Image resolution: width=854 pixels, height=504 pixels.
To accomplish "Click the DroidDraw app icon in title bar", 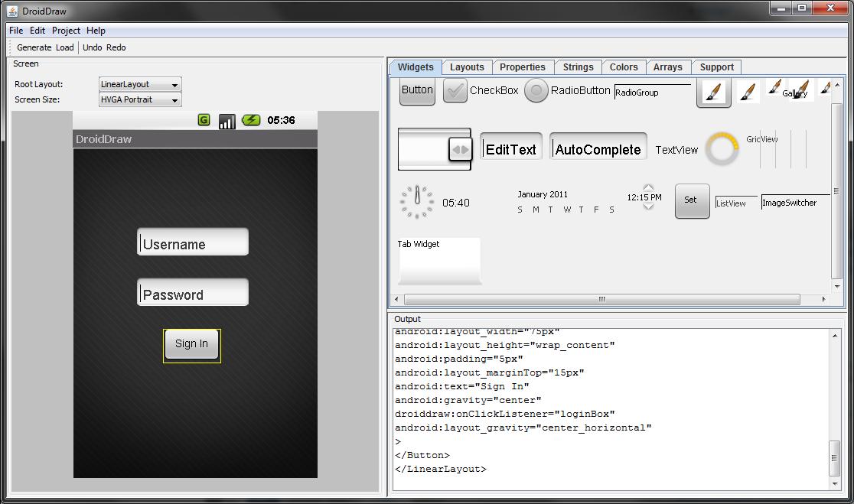I will coord(12,11).
